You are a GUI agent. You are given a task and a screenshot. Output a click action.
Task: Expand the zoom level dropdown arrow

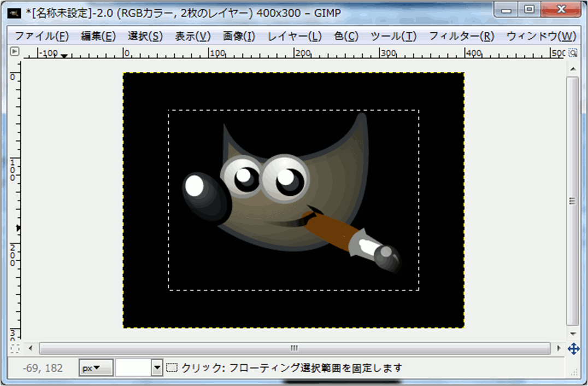click(157, 368)
